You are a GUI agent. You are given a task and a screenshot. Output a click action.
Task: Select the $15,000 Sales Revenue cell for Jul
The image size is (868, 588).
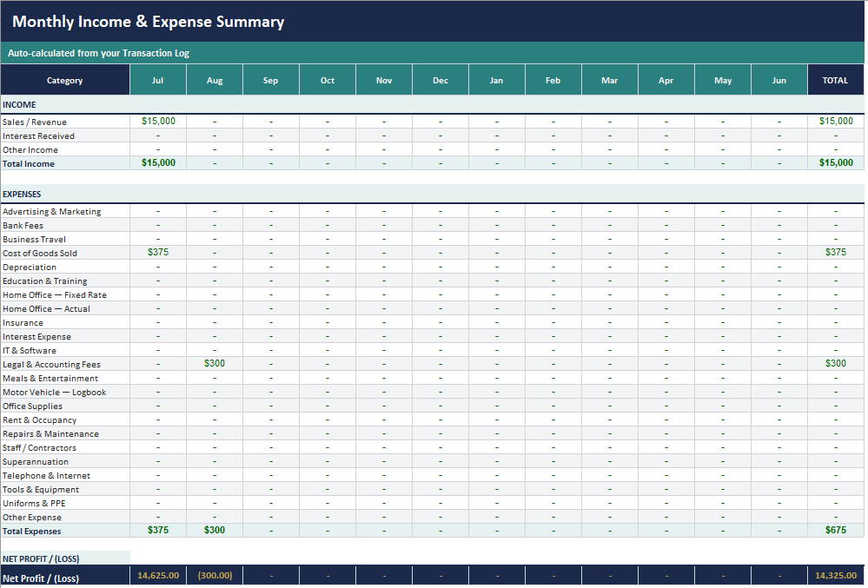[157, 122]
